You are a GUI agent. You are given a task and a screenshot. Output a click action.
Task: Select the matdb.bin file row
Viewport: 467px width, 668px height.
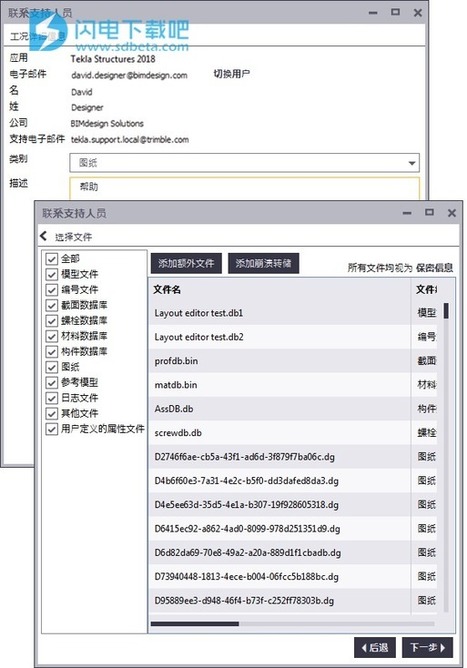tap(292, 385)
